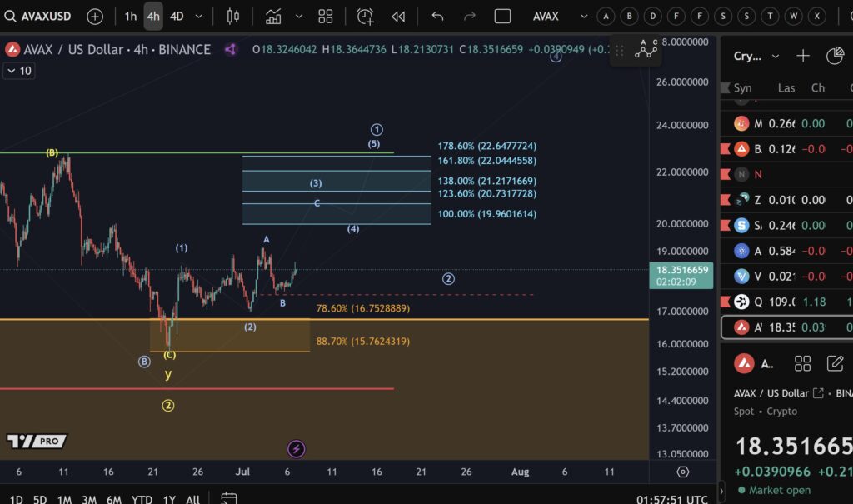Image resolution: width=853 pixels, height=504 pixels.
Task: Select the YTD date range
Action: coord(142,499)
